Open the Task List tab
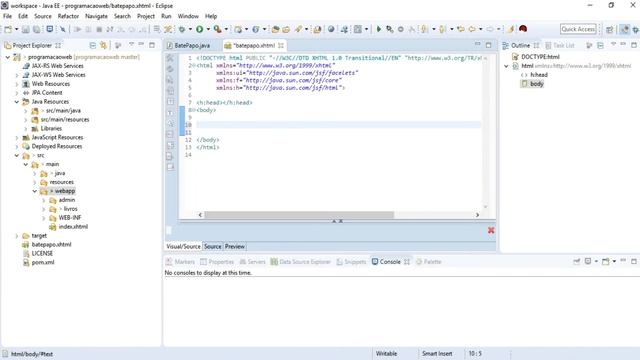 (x=560, y=45)
